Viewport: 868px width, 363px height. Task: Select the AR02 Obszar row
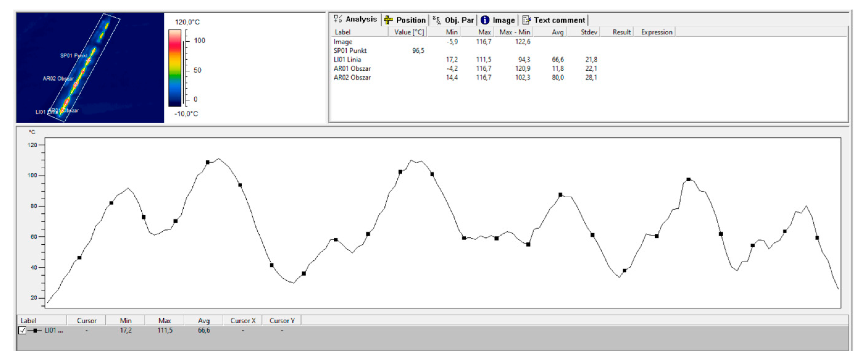click(x=352, y=77)
